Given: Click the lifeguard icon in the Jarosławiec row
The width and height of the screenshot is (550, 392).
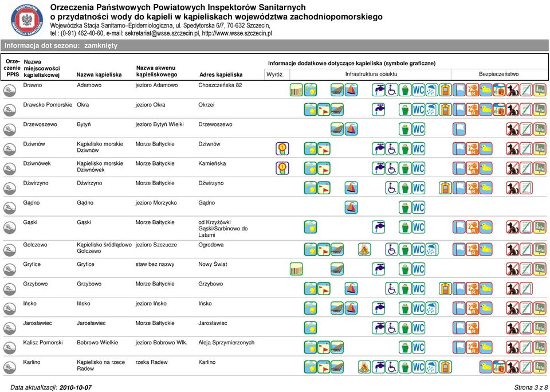Looking at the screenshot, I should pos(473,328).
